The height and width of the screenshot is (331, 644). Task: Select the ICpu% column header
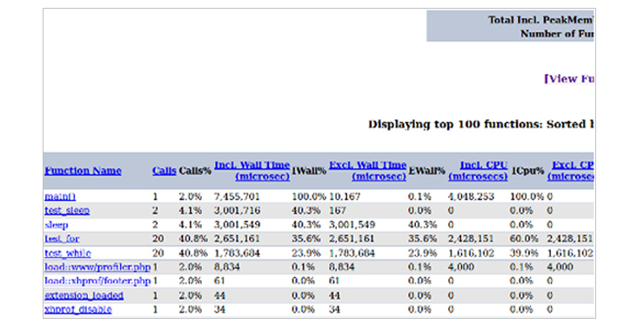527,171
